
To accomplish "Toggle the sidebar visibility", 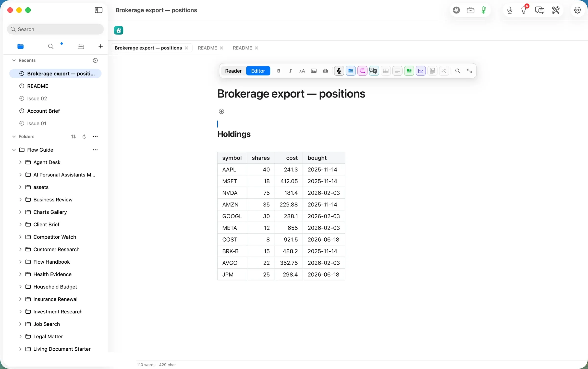I will pyautogui.click(x=98, y=10).
